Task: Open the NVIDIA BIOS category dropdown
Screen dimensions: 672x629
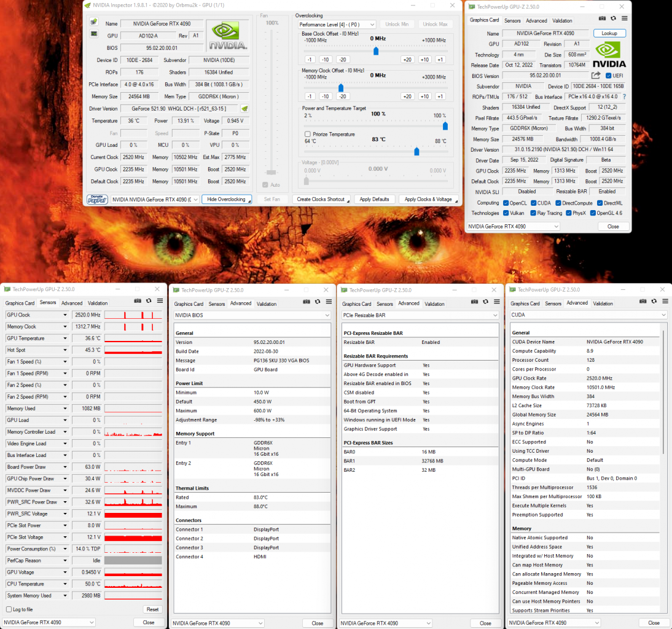Action: pyautogui.click(x=252, y=315)
